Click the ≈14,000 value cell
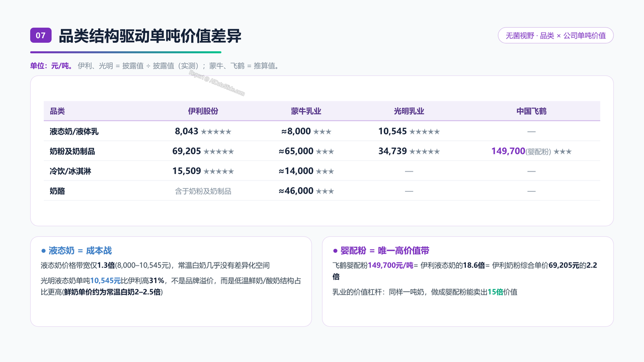644x362 pixels. [296, 171]
